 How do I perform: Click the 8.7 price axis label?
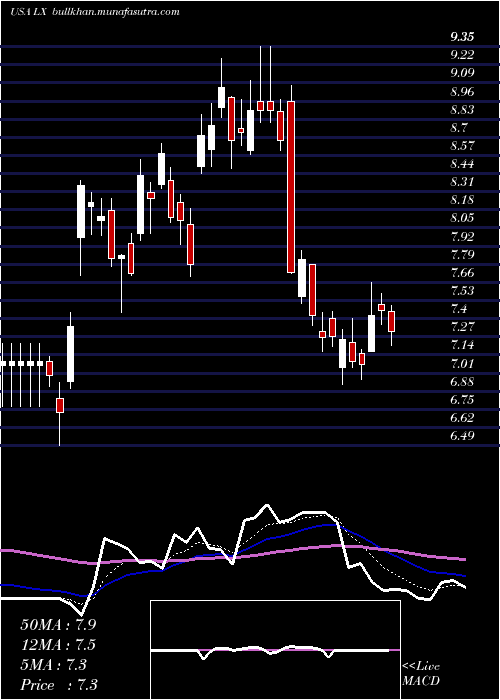pos(459,128)
